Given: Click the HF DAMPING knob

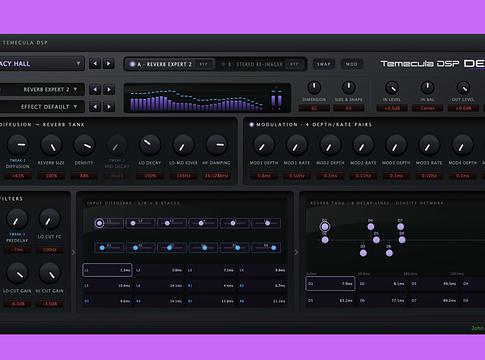Looking at the screenshot, I should pos(217,145).
